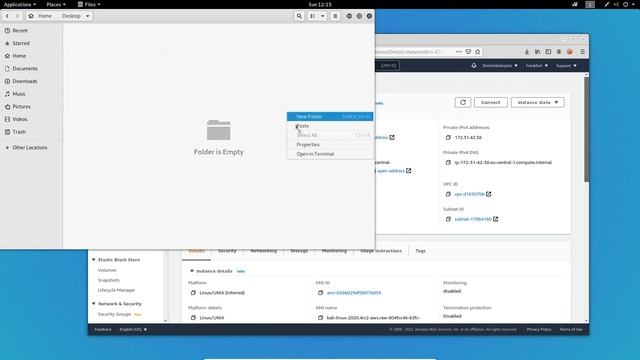Open the Frankfurt region dropdown
The image size is (640, 360).
click(537, 66)
